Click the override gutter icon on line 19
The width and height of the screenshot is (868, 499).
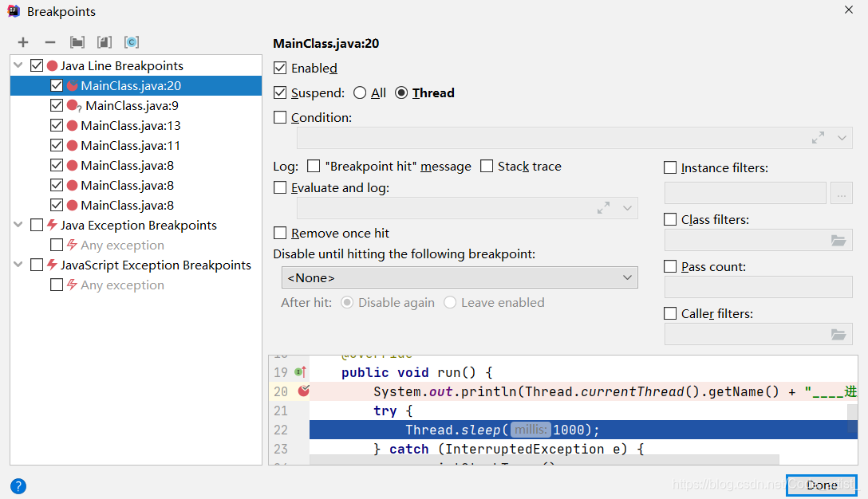301,372
